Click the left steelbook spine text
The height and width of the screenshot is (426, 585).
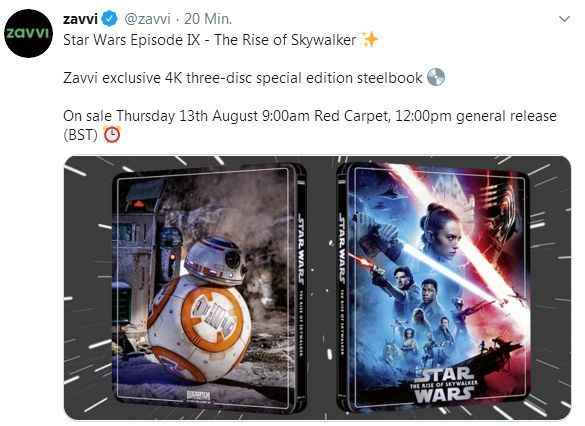tap(301, 284)
